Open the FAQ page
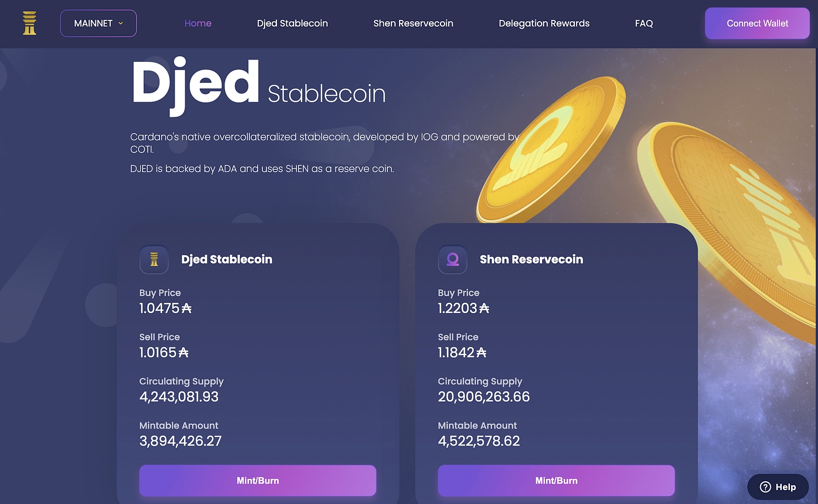This screenshot has width=818, height=504. [644, 23]
